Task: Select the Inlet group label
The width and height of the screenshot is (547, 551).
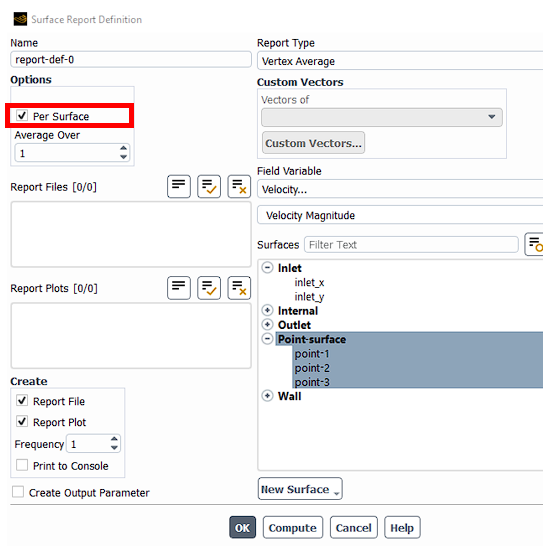Action: point(289,268)
